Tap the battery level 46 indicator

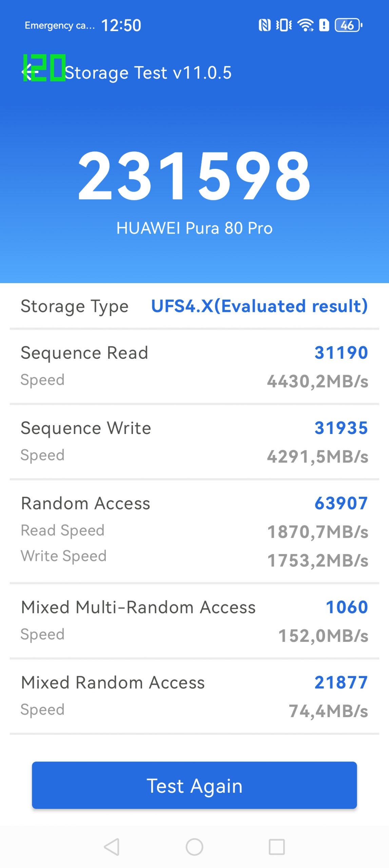pyautogui.click(x=348, y=25)
